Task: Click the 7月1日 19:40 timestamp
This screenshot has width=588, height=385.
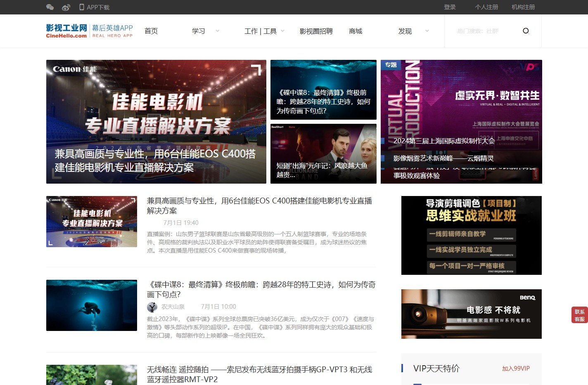Action: [181, 223]
